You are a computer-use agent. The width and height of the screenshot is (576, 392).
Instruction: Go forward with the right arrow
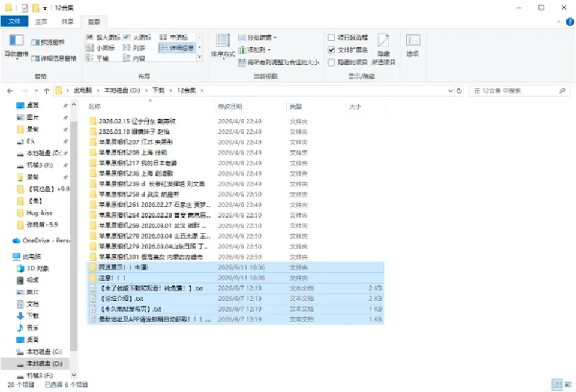click(x=25, y=91)
